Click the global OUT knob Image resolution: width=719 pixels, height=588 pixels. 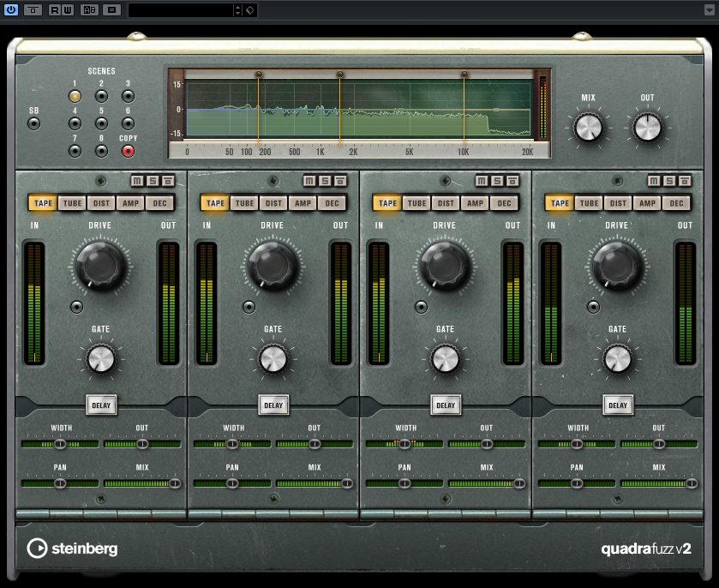(648, 128)
